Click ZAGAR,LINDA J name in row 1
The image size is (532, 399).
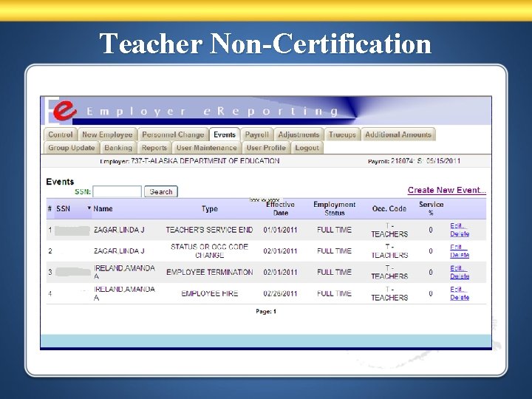(x=119, y=230)
